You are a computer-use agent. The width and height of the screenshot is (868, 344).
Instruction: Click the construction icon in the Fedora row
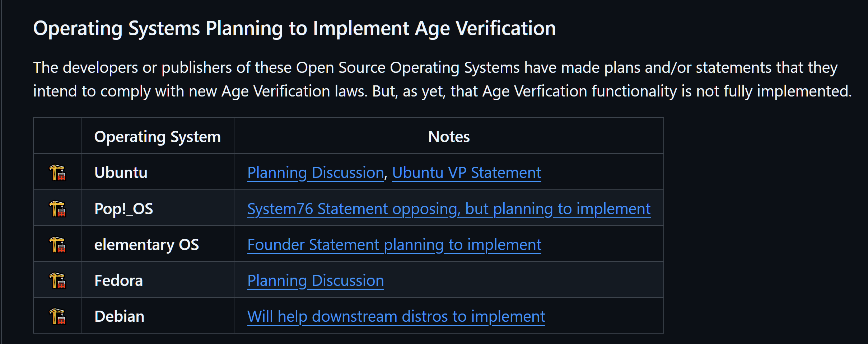point(57,281)
